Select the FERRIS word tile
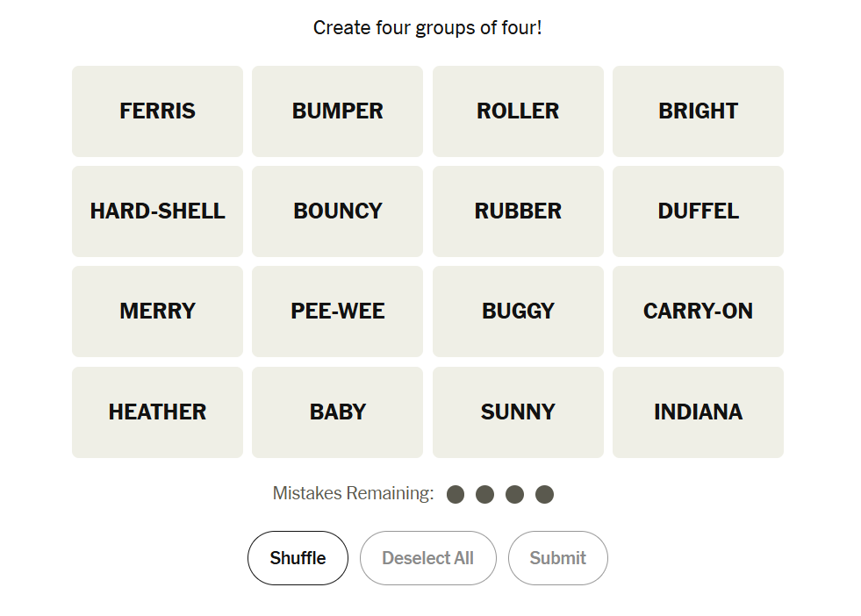 click(x=157, y=111)
